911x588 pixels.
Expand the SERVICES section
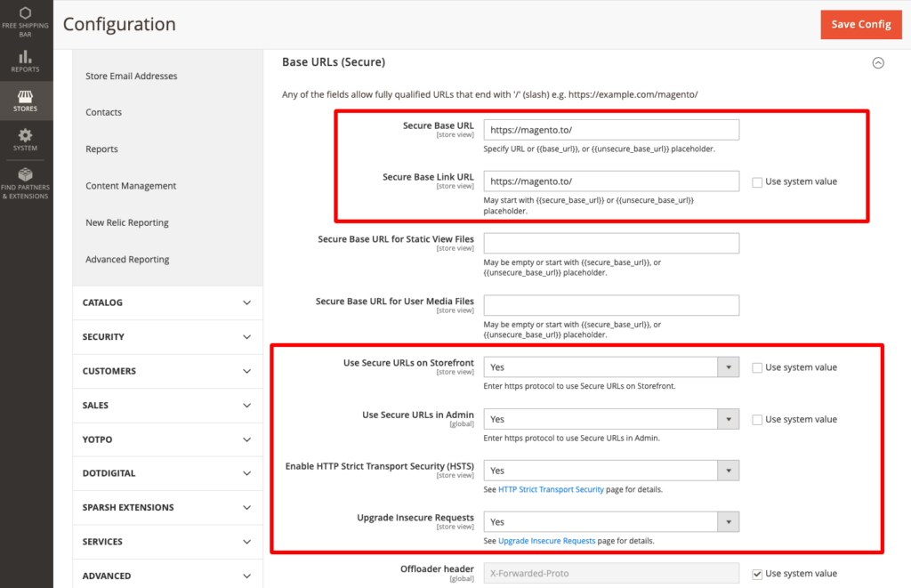pos(167,542)
